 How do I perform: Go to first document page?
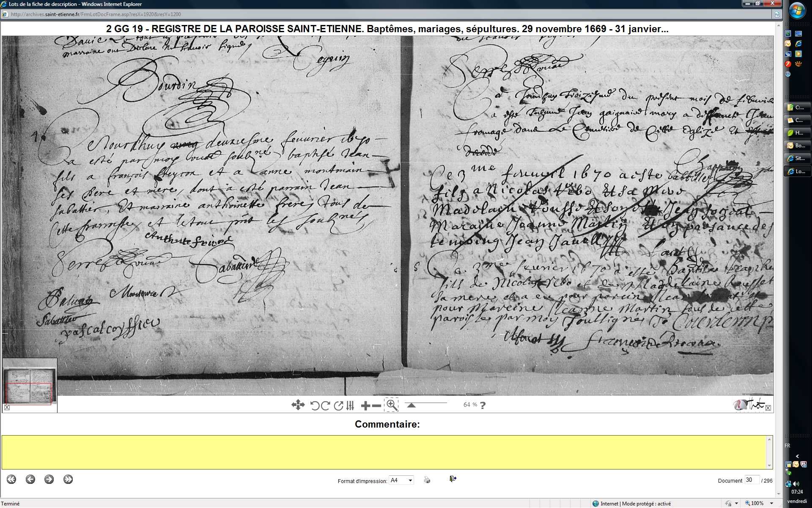[11, 479]
